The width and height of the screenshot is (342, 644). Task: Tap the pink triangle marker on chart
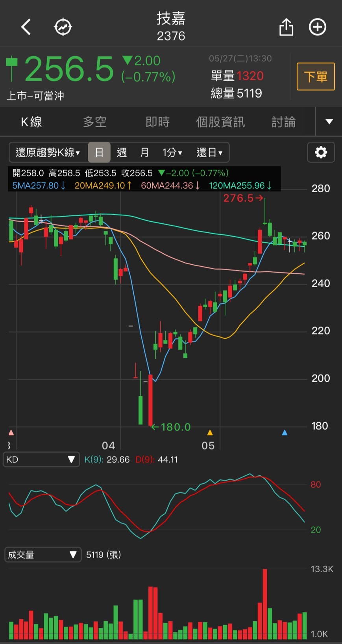coord(11,432)
